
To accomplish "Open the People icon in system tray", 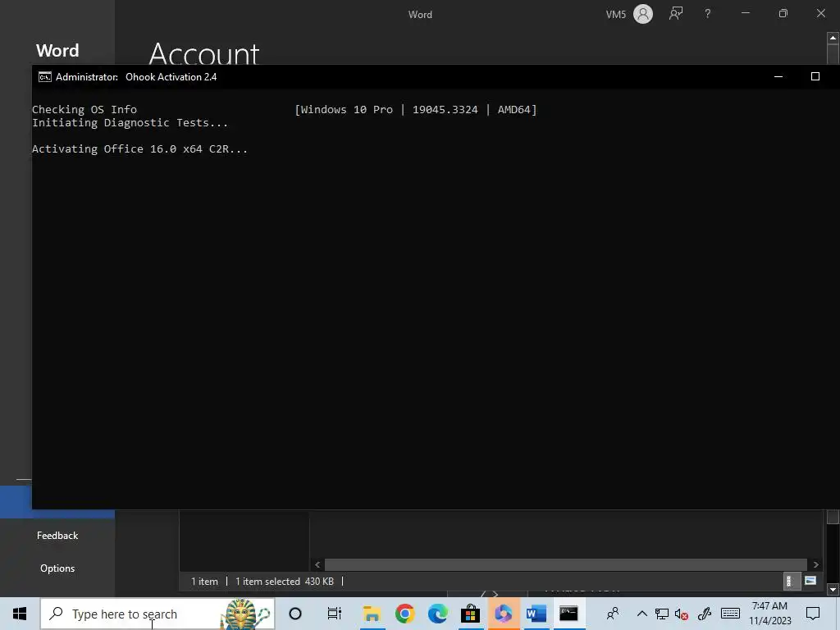I will [613, 614].
